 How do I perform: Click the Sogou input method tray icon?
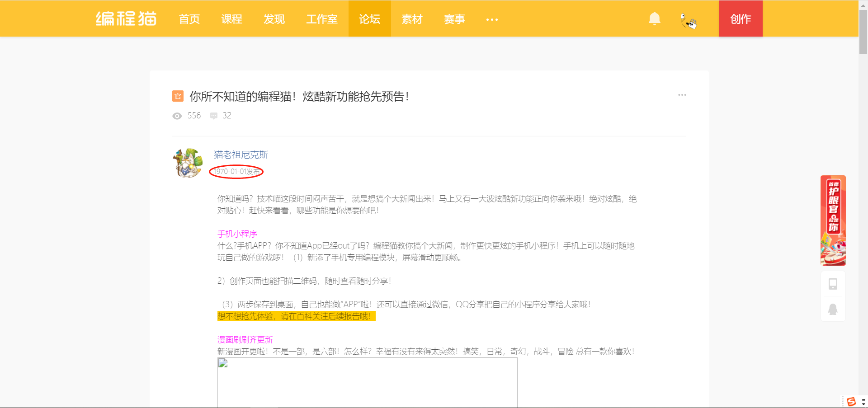[x=851, y=401]
